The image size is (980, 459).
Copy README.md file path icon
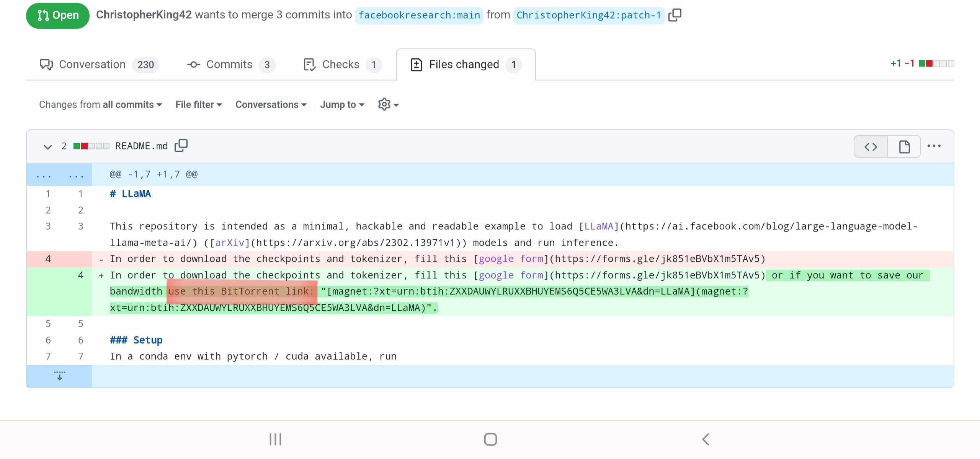pyautogui.click(x=181, y=146)
